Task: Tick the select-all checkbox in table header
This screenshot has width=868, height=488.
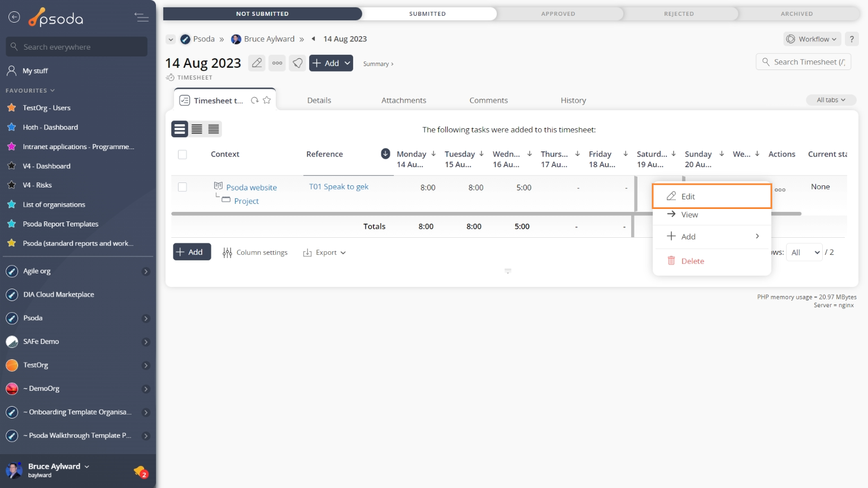Action: (182, 154)
